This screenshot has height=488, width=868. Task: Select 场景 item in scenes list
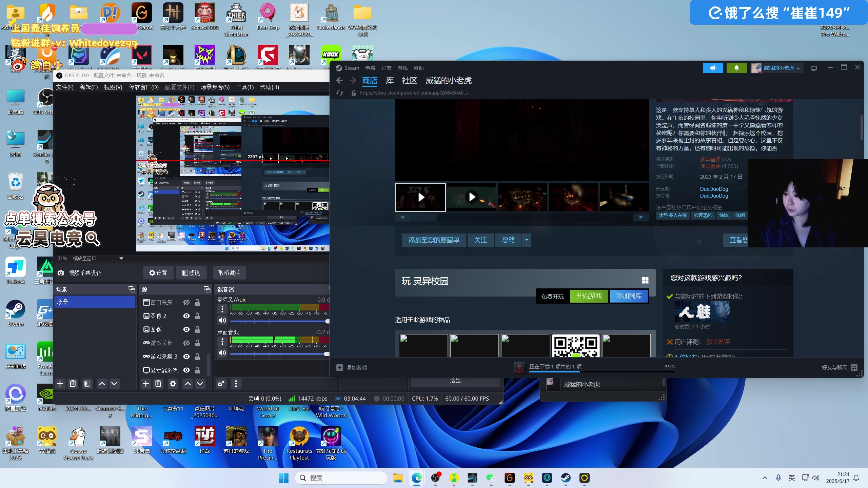click(95, 302)
